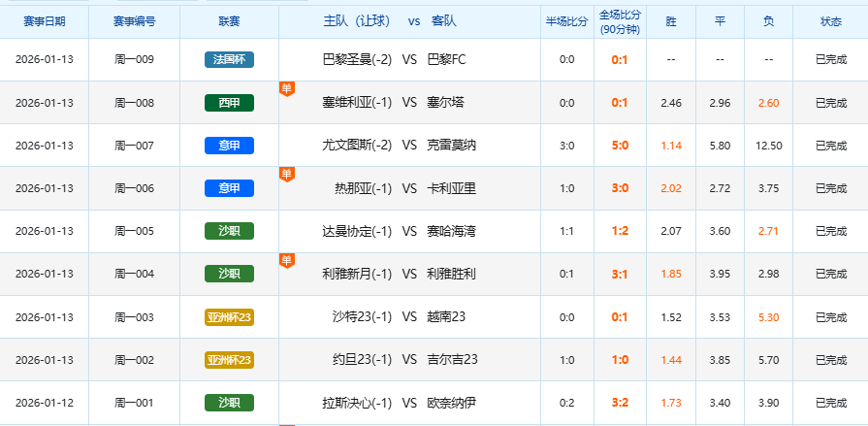The width and height of the screenshot is (868, 426).
Task: Click the 法国杯 league badge
Action: [x=229, y=60]
